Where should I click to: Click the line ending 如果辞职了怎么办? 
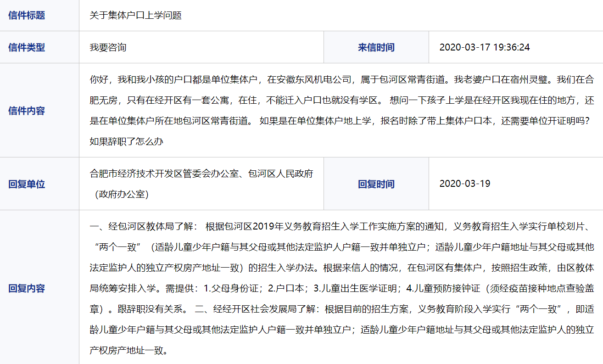coord(127,142)
